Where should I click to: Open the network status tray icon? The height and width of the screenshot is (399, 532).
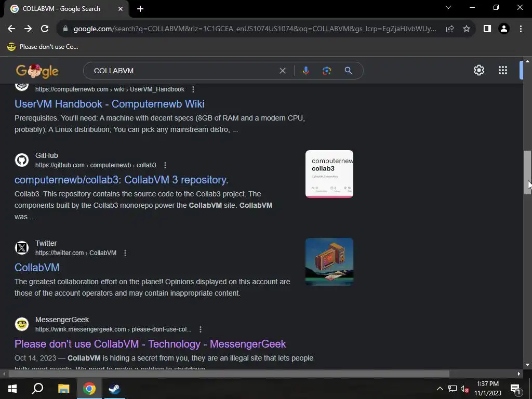click(453, 389)
